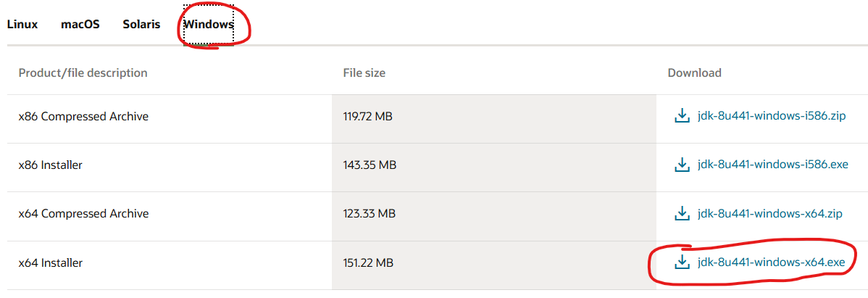The width and height of the screenshot is (868, 298).
Task: Click download icon beside jdk-8u441-windows-x64.exe
Action: 682,262
